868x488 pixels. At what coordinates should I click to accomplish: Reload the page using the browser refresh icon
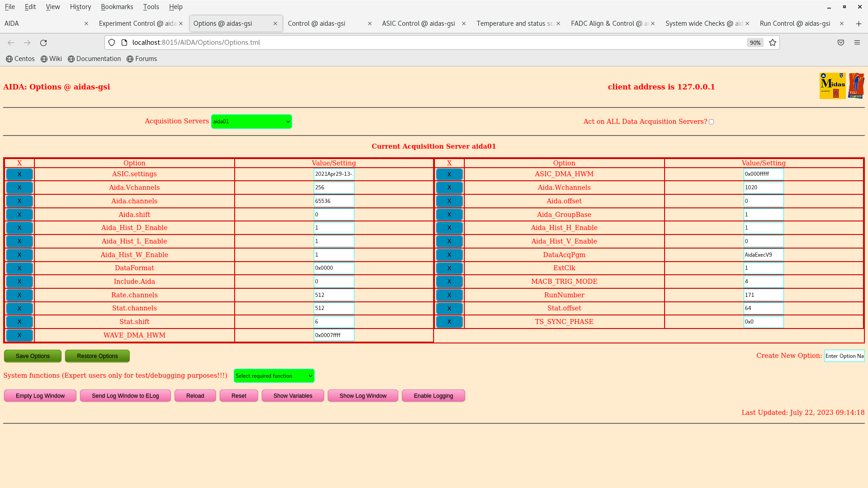point(43,42)
